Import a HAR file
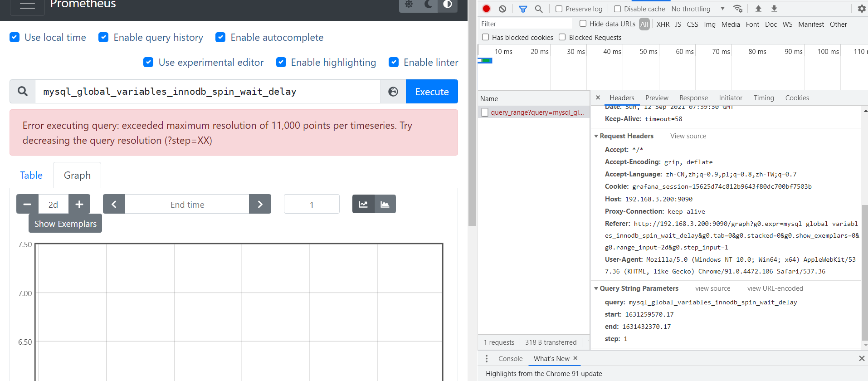 click(x=758, y=9)
